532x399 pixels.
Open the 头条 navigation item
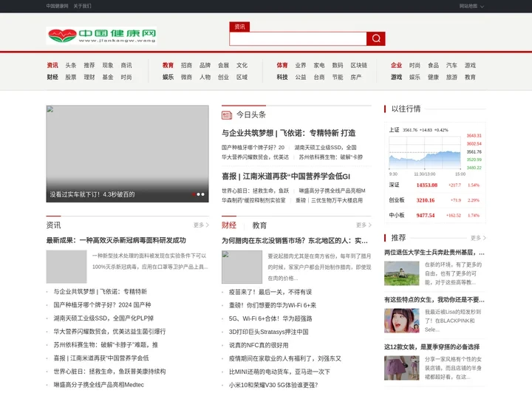pos(71,65)
